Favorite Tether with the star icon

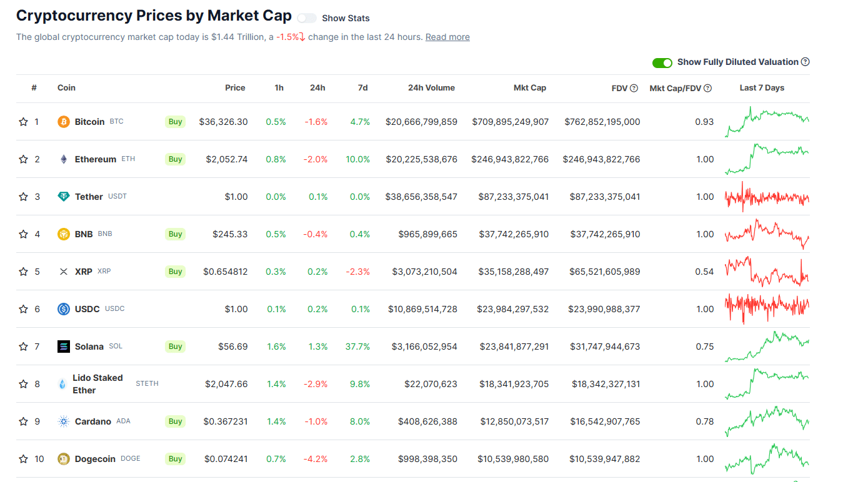pos(23,197)
